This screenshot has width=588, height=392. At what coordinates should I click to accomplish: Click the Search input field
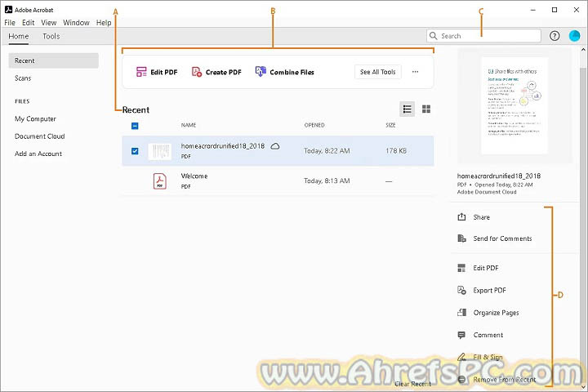[x=483, y=36]
